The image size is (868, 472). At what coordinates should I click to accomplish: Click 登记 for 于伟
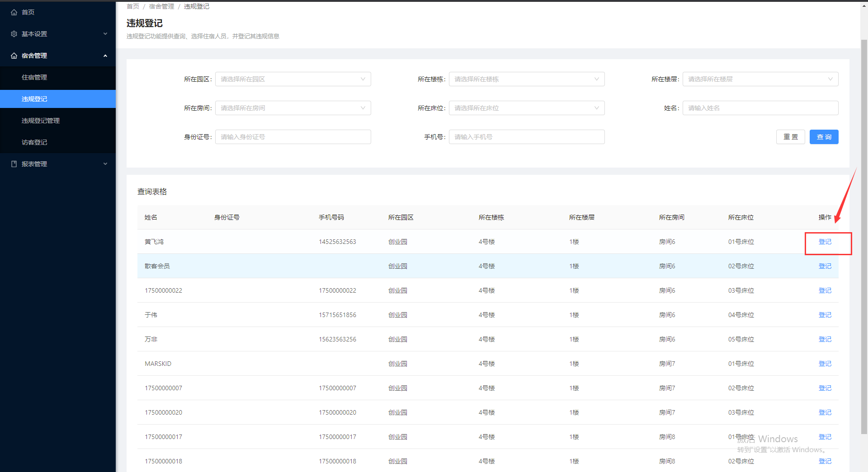click(x=825, y=315)
